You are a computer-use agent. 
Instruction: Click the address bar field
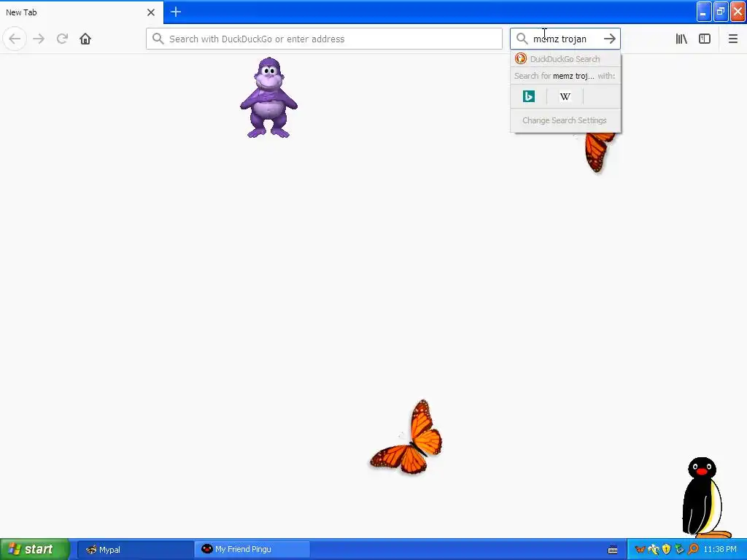coord(324,39)
